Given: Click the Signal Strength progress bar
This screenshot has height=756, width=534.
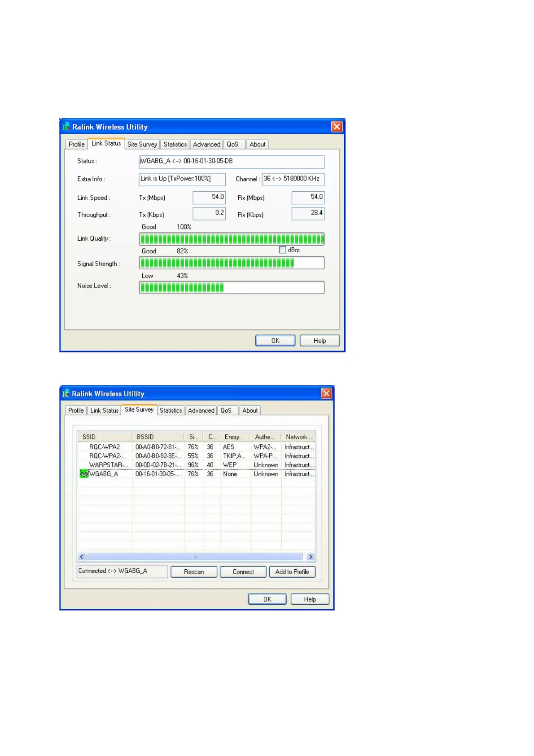Looking at the screenshot, I should pyautogui.click(x=232, y=263).
